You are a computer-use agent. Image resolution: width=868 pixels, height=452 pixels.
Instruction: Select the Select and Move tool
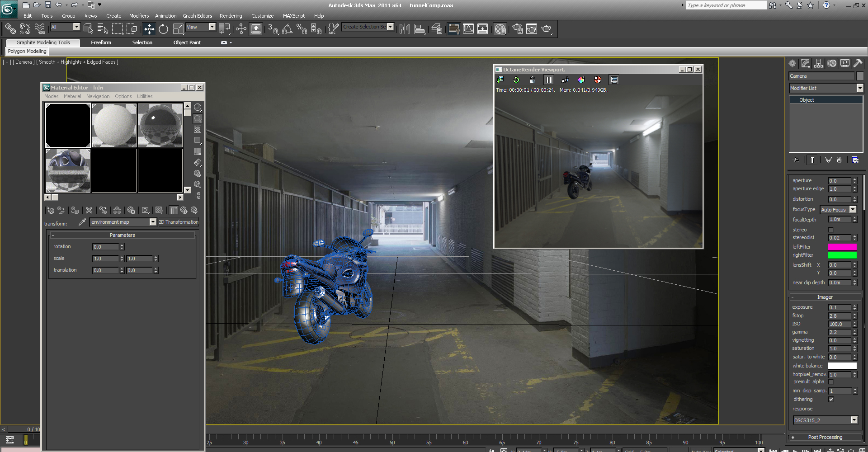click(149, 29)
